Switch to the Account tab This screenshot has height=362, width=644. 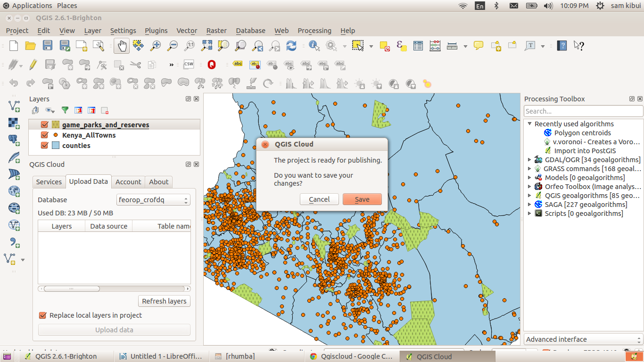[128, 182]
